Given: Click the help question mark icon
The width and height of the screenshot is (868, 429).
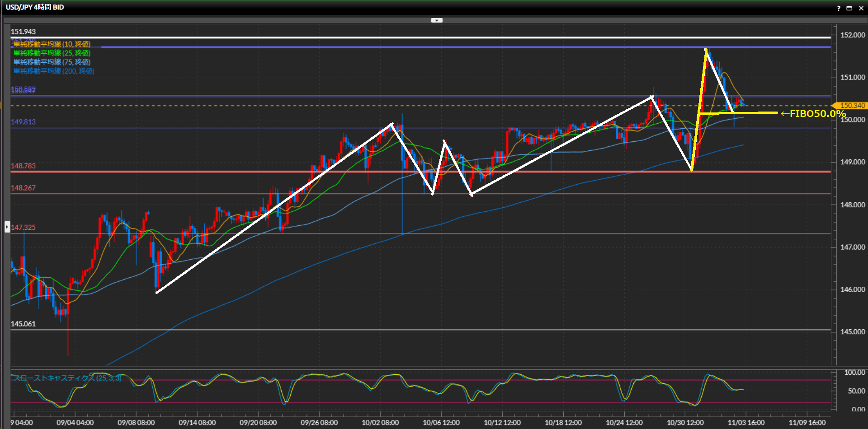Looking at the screenshot, I should click(x=839, y=8).
